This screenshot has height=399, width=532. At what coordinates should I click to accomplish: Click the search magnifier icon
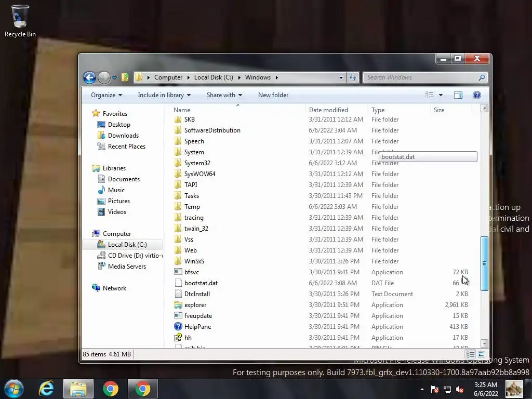pyautogui.click(x=482, y=78)
